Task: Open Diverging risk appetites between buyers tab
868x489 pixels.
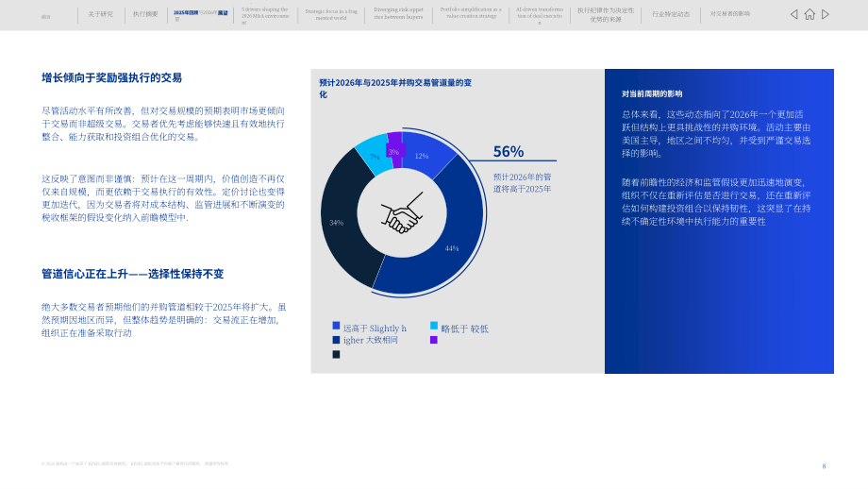Action: pos(398,13)
